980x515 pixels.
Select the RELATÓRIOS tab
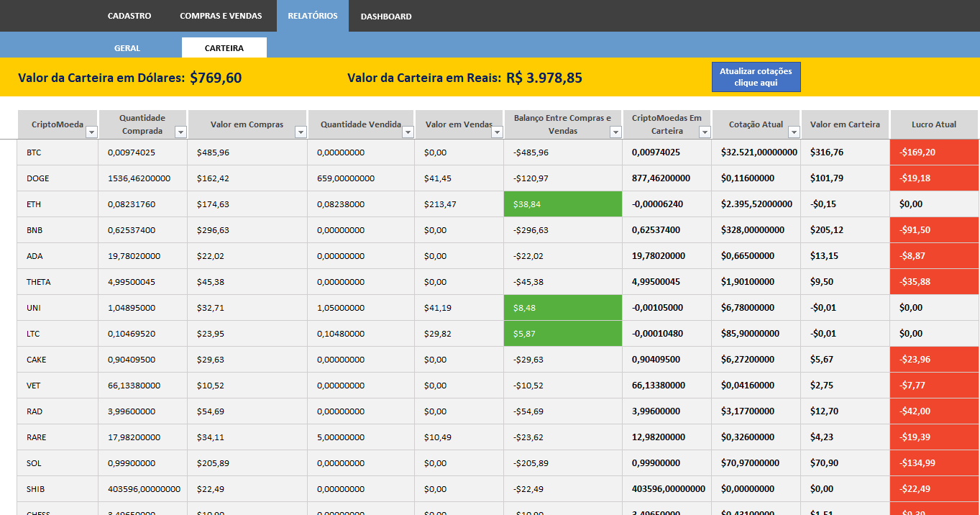tap(313, 16)
